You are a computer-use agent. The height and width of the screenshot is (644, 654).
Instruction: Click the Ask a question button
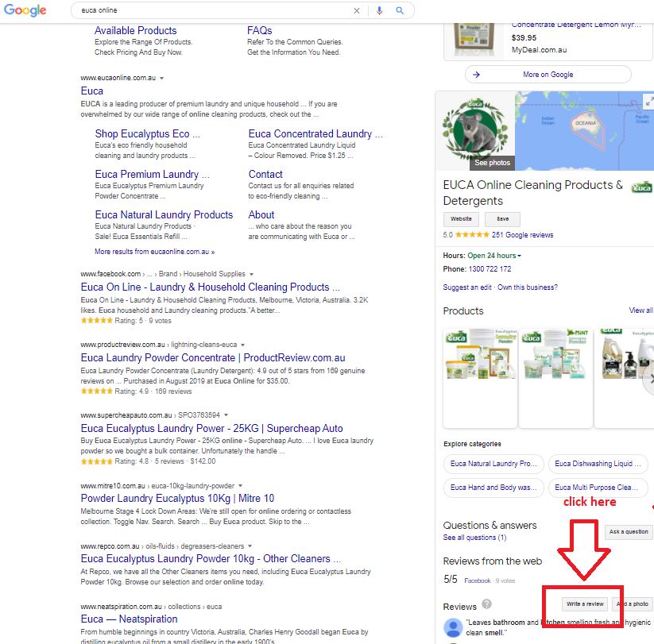[628, 532]
